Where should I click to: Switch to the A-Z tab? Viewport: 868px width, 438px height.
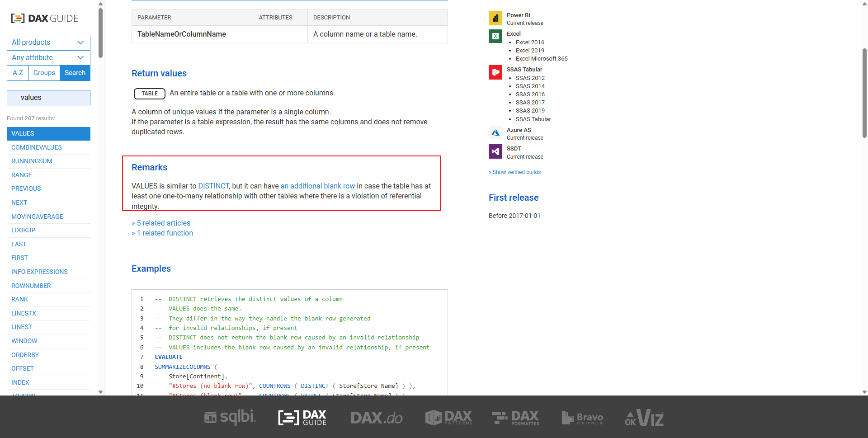point(18,73)
